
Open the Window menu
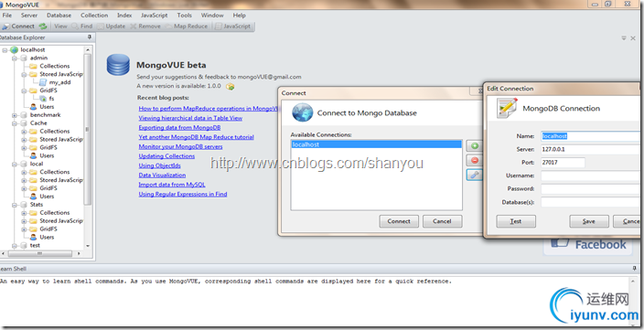pyautogui.click(x=212, y=16)
